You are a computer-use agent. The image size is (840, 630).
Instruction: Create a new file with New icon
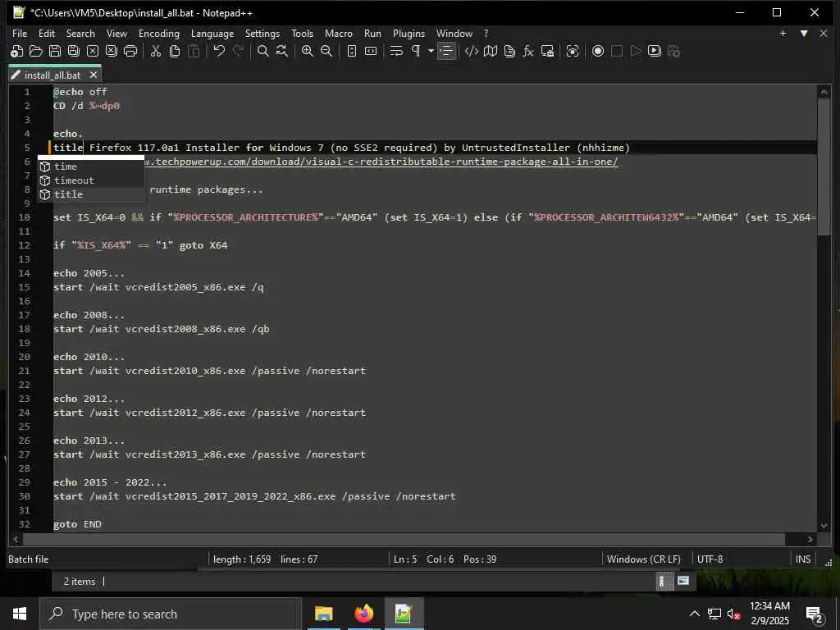[16, 51]
